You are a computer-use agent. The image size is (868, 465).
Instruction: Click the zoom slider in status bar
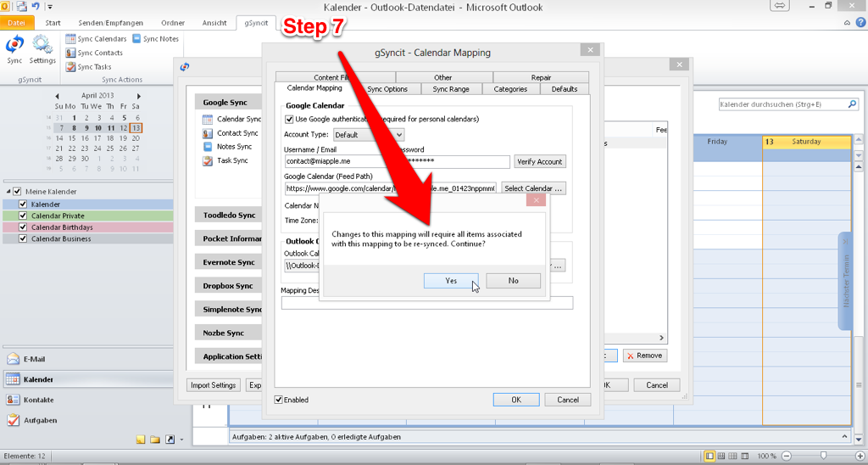(824, 457)
